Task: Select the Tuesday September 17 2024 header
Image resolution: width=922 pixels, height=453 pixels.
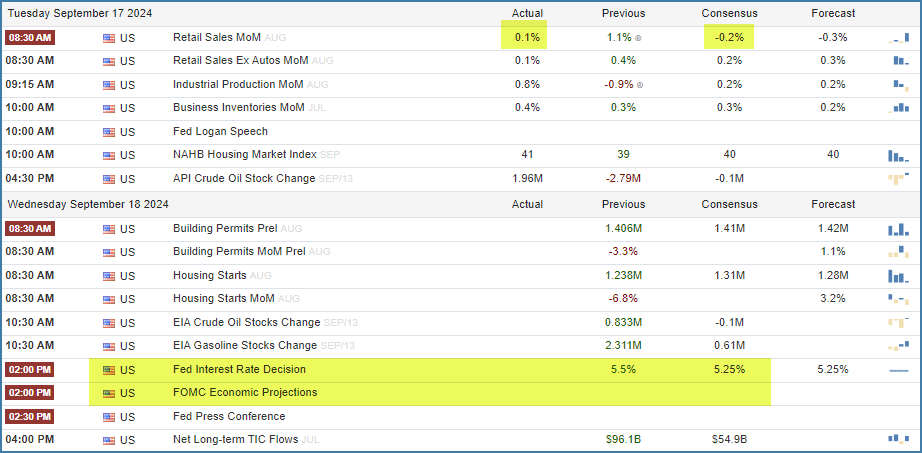Action: (80, 13)
